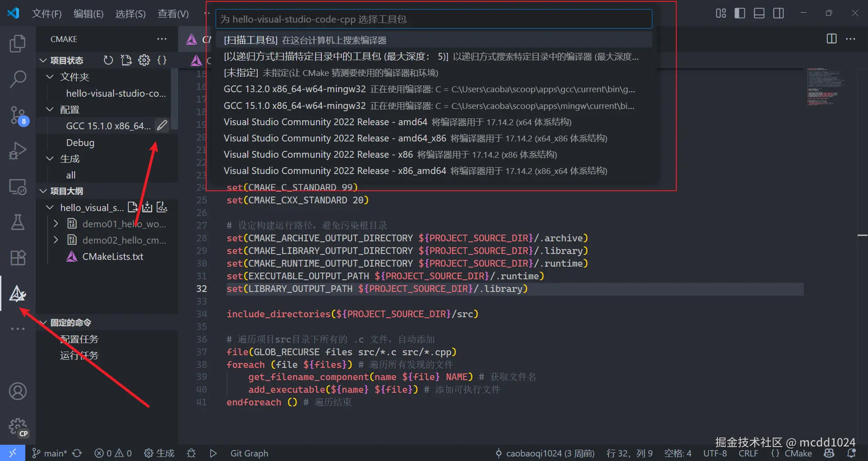
Task: Collapse the 配置 node
Action: click(50, 109)
